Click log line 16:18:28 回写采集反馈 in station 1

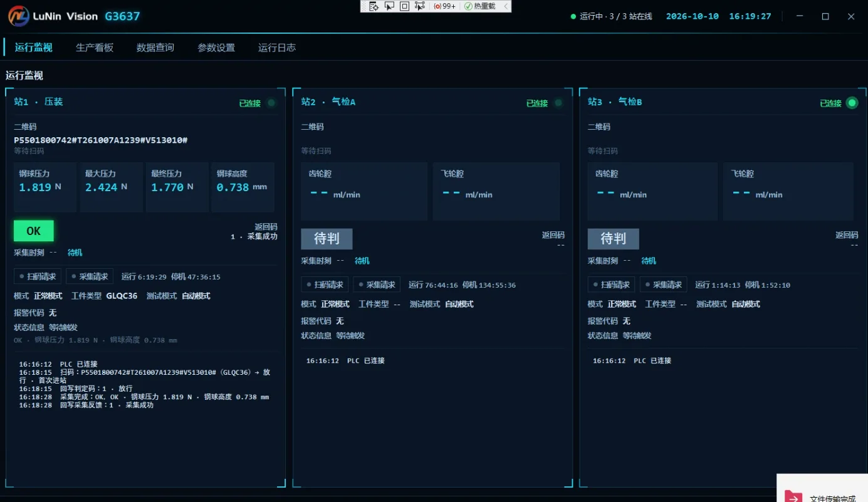pyautogui.click(x=86, y=405)
